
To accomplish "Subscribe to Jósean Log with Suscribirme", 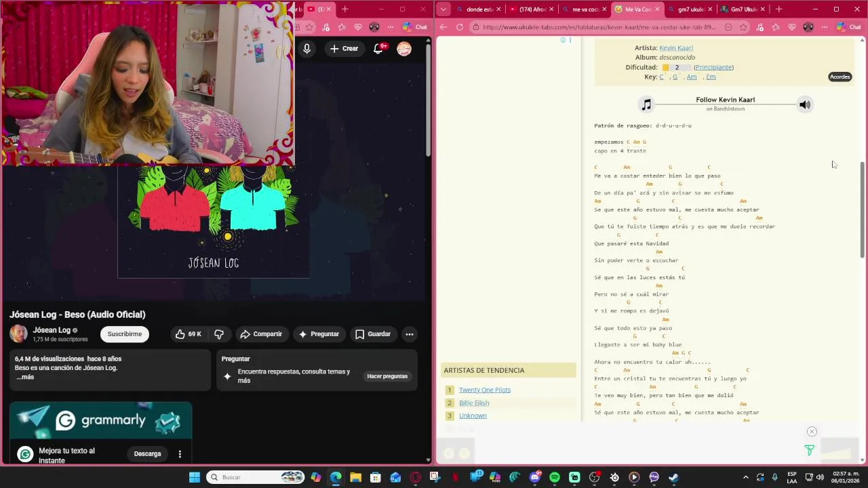I will [x=125, y=334].
